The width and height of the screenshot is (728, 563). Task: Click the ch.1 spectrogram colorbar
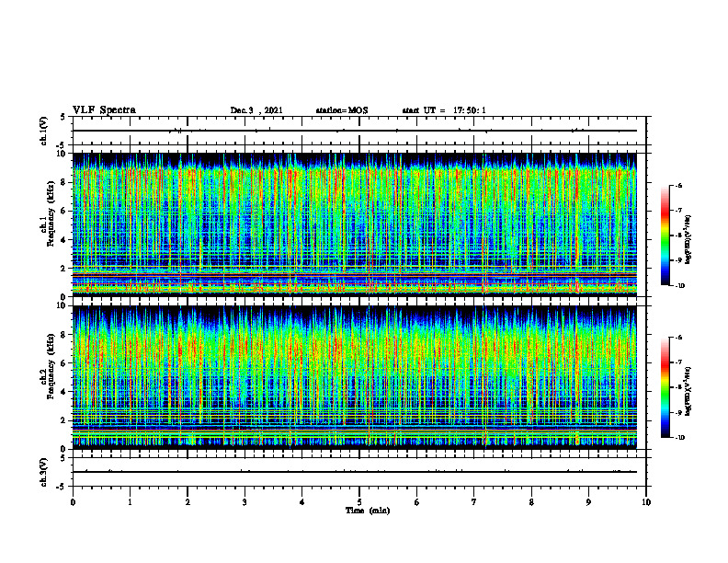(x=665, y=236)
